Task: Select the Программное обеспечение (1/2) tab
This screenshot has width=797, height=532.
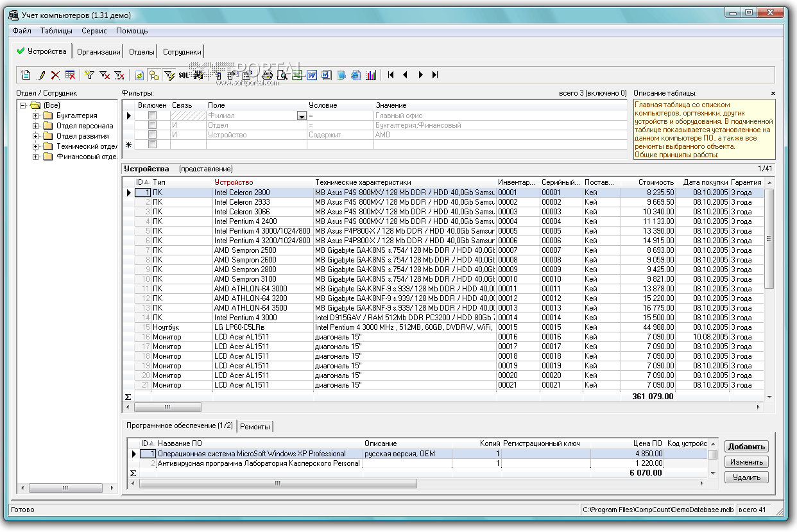Action: 180,425
